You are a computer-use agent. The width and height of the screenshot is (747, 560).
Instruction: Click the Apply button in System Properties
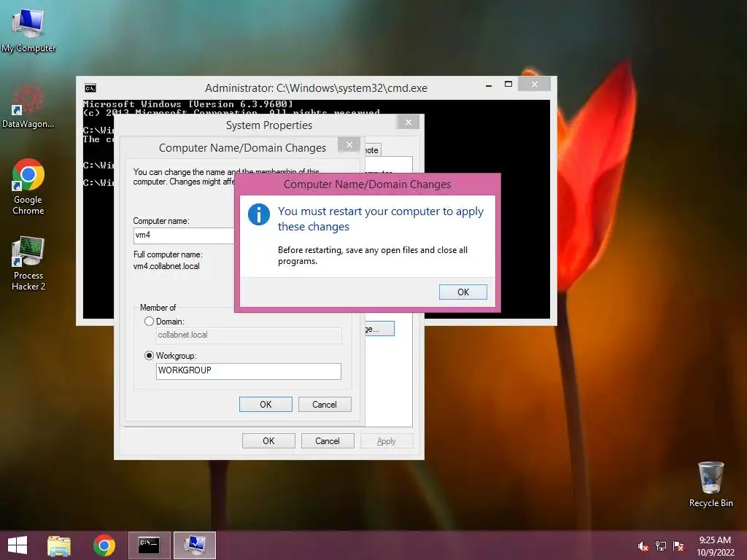click(x=387, y=441)
